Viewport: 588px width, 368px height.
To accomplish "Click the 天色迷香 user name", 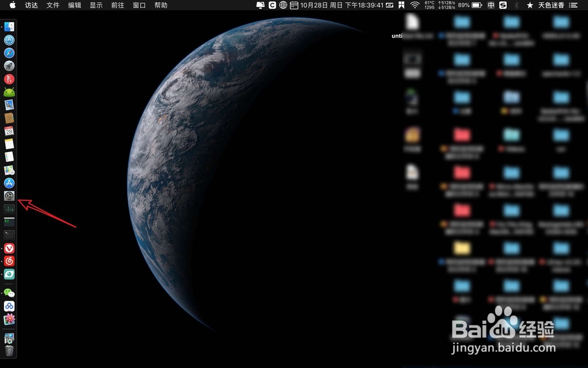I will (552, 5).
